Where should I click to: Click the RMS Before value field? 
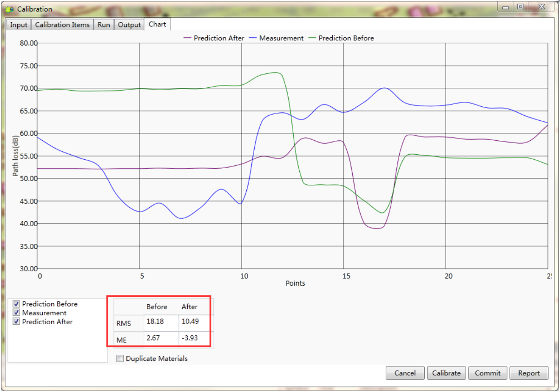[x=161, y=322]
